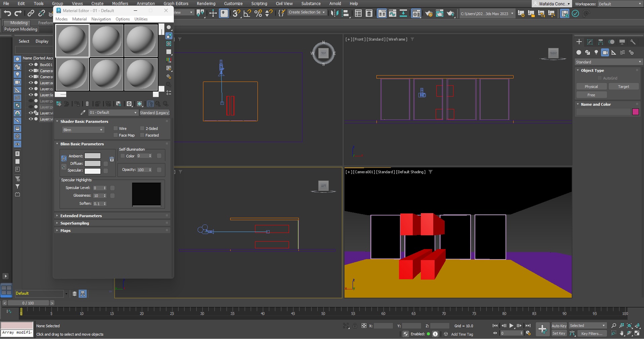This screenshot has height=339, width=644.
Task: Expand the Maps rollout
Action: [66, 231]
